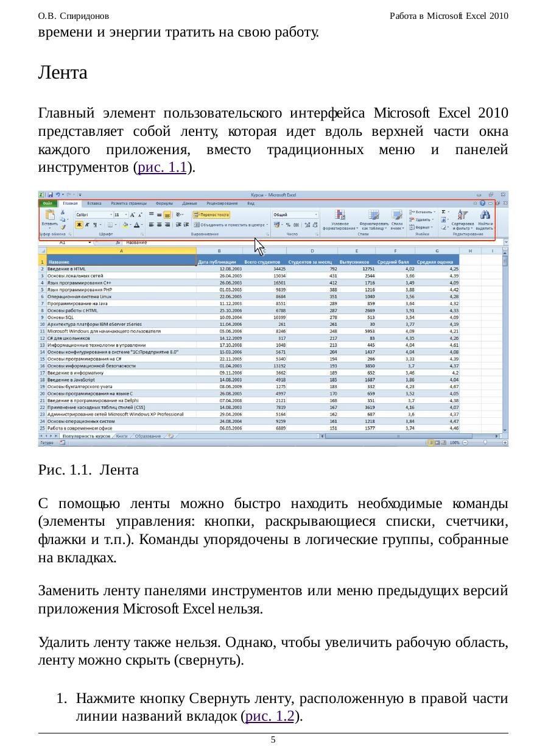Click the Save icon in Quick Access Toolbar
Image resolution: width=534 pixels, height=756 pixels.
point(50,195)
